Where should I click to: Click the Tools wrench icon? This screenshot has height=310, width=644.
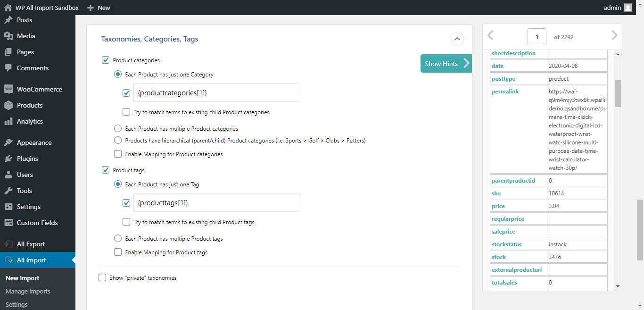8,191
